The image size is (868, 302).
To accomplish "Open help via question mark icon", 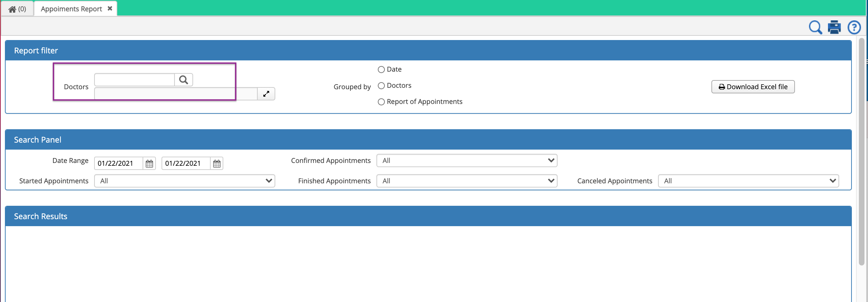I will pyautogui.click(x=854, y=27).
